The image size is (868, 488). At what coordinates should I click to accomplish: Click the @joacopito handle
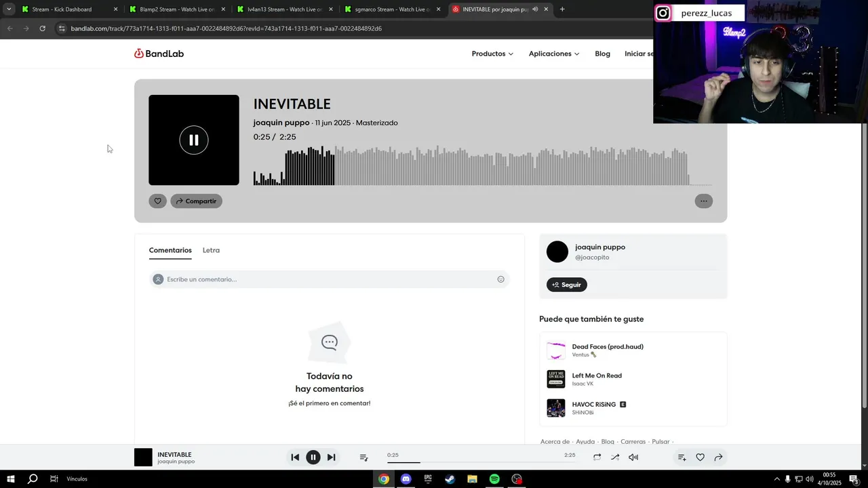pos(592,258)
